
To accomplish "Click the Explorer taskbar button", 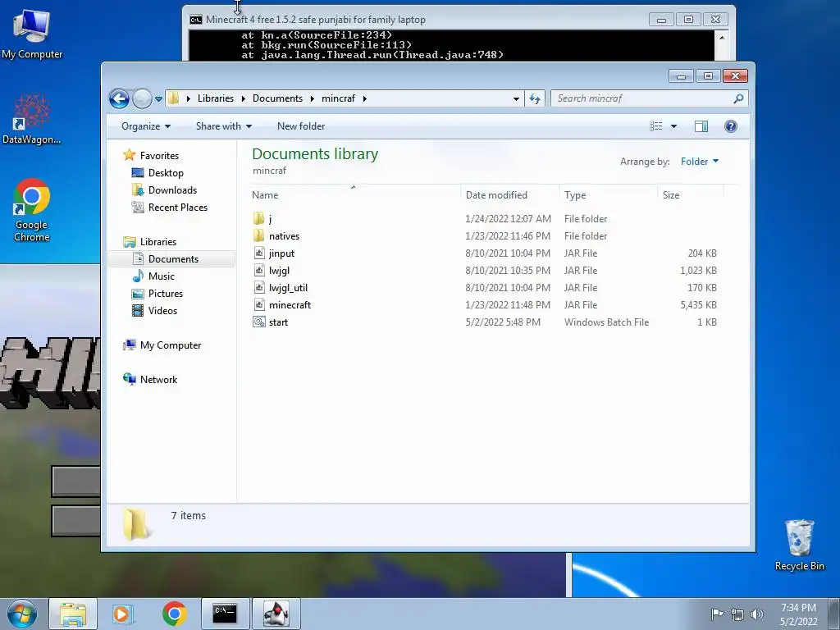I will click(x=73, y=614).
